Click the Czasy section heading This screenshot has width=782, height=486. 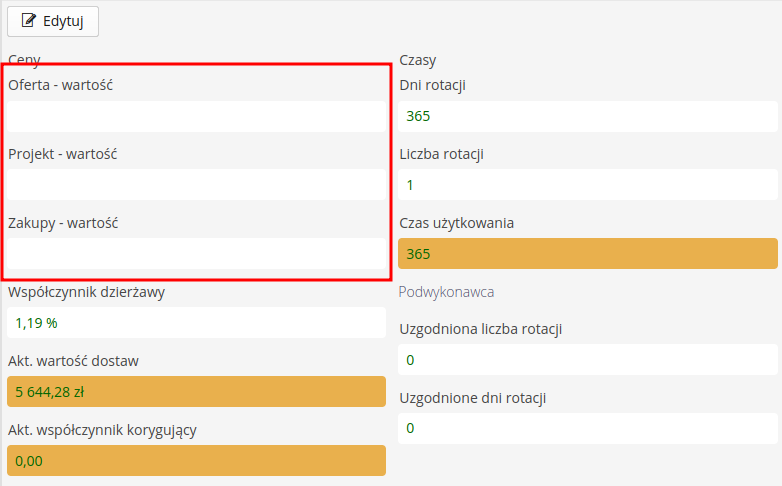coord(417,60)
